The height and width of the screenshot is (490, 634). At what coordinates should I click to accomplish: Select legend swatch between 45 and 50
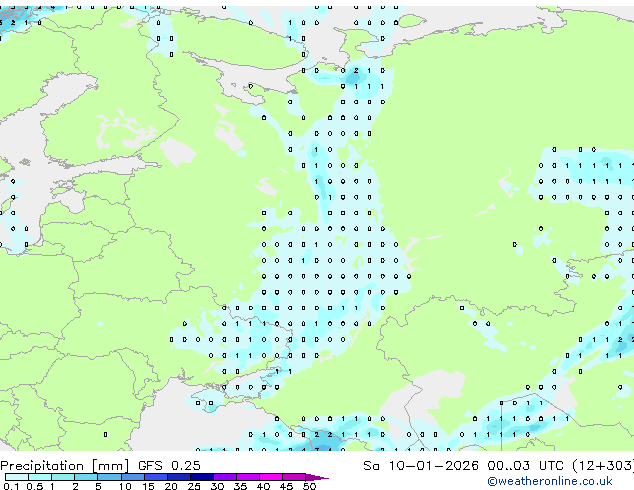tap(294, 477)
